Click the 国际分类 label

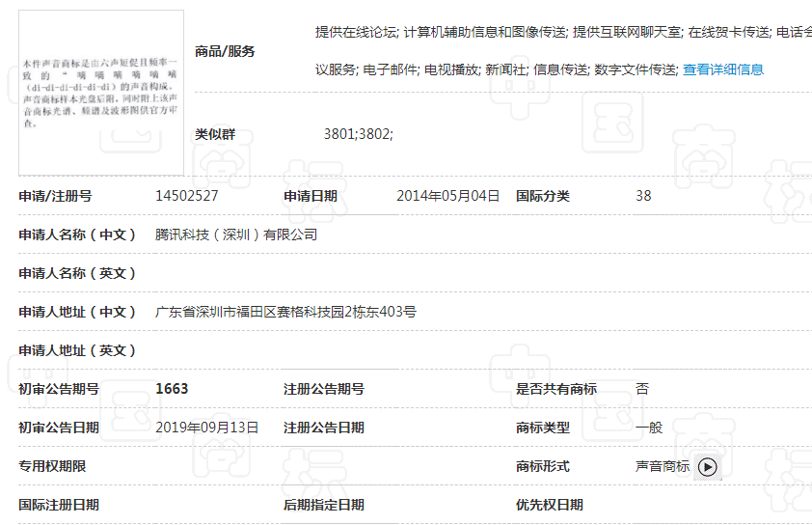point(543,196)
